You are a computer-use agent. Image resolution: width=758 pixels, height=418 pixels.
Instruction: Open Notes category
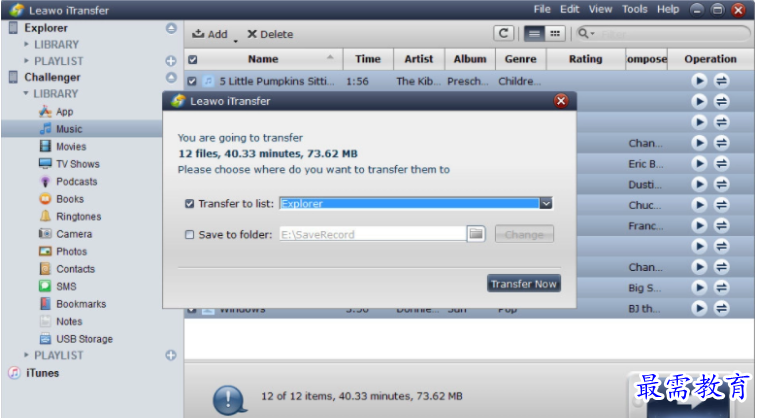click(61, 321)
